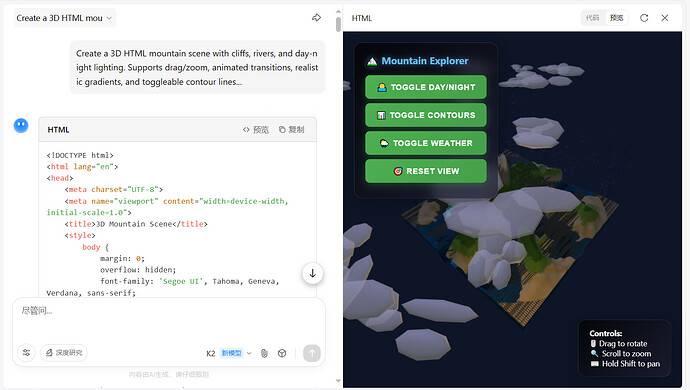The height and width of the screenshot is (390, 690).
Task: Click the Reset View button
Action: coord(426,171)
